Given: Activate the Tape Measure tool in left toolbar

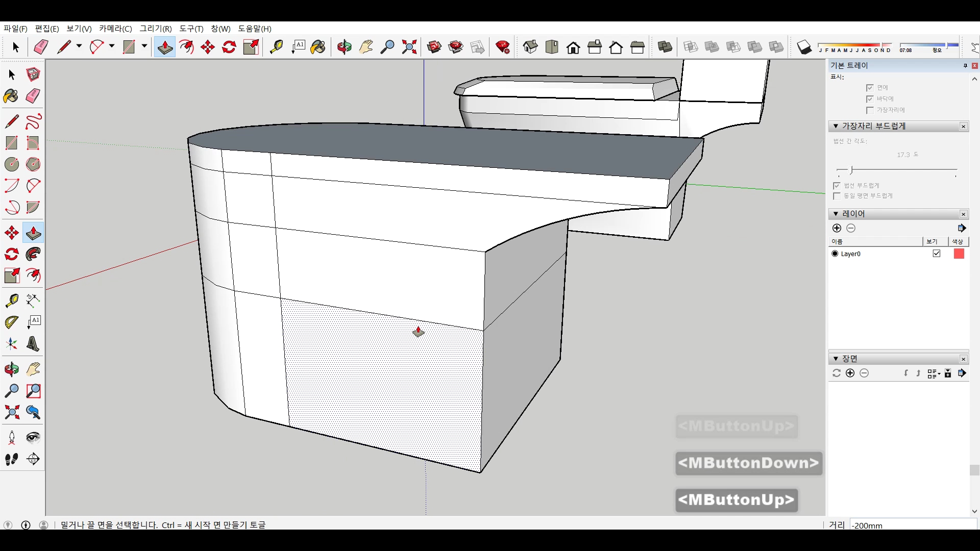Looking at the screenshot, I should click(x=11, y=300).
